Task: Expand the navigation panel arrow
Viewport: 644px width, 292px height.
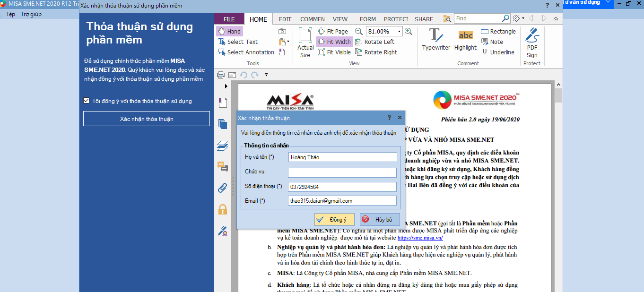Action: (x=226, y=86)
